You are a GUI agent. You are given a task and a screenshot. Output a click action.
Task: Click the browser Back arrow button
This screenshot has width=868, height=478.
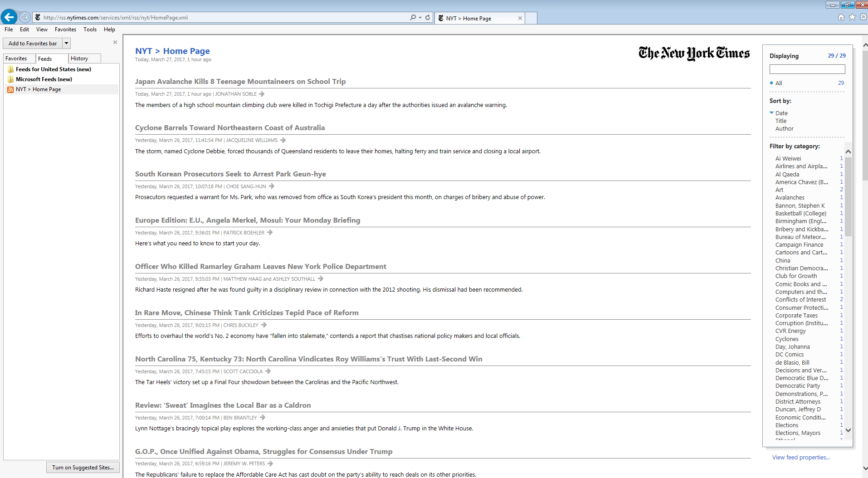(x=9, y=17)
